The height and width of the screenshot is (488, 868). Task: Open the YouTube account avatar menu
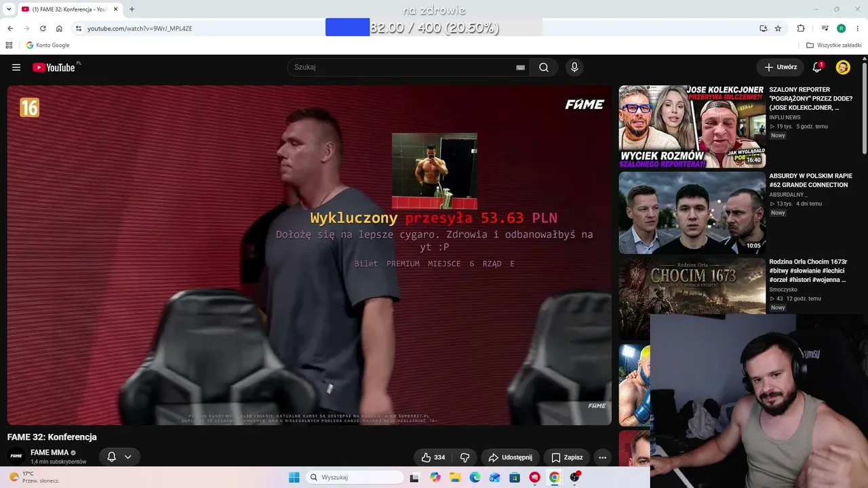843,67
